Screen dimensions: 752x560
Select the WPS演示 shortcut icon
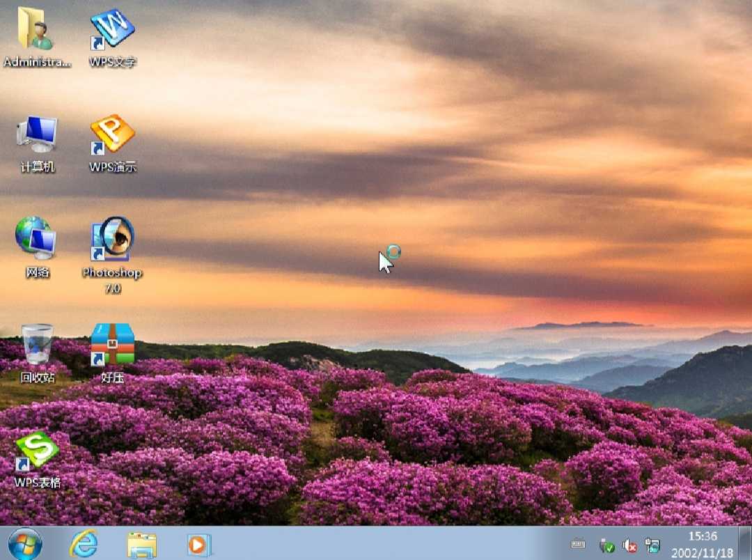point(112,136)
